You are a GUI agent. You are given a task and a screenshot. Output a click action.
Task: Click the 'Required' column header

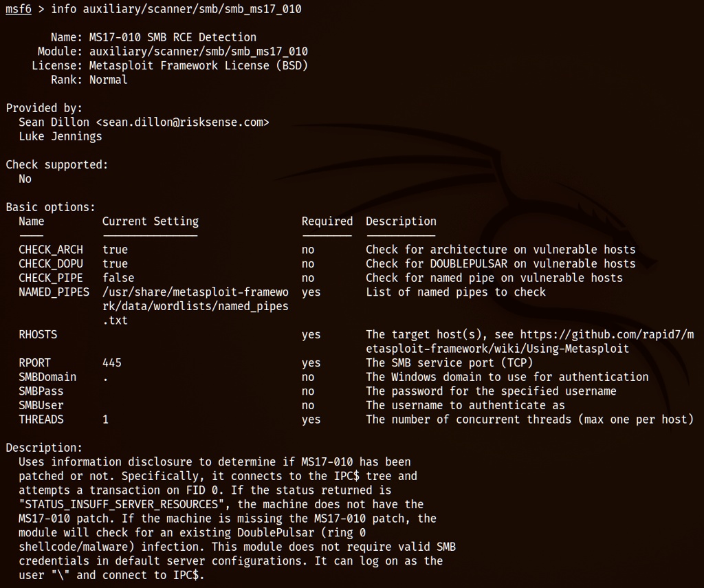click(x=327, y=221)
